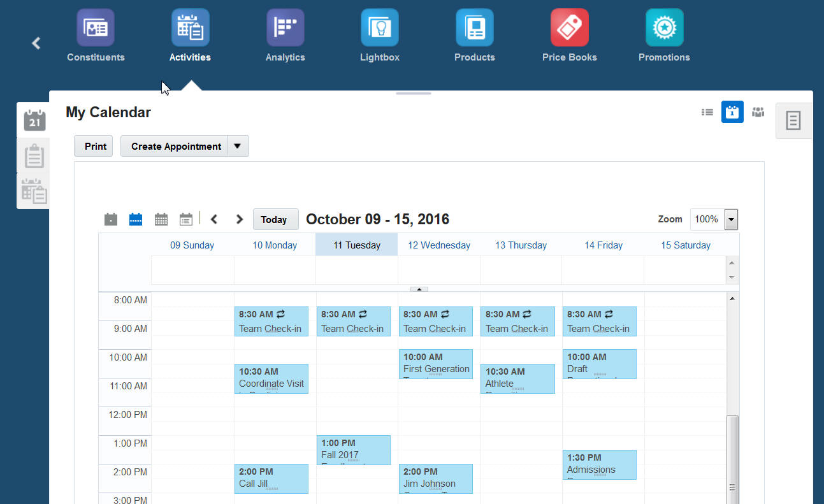Open the Lightbox module icon
Screen dimensions: 824x504
(380, 28)
